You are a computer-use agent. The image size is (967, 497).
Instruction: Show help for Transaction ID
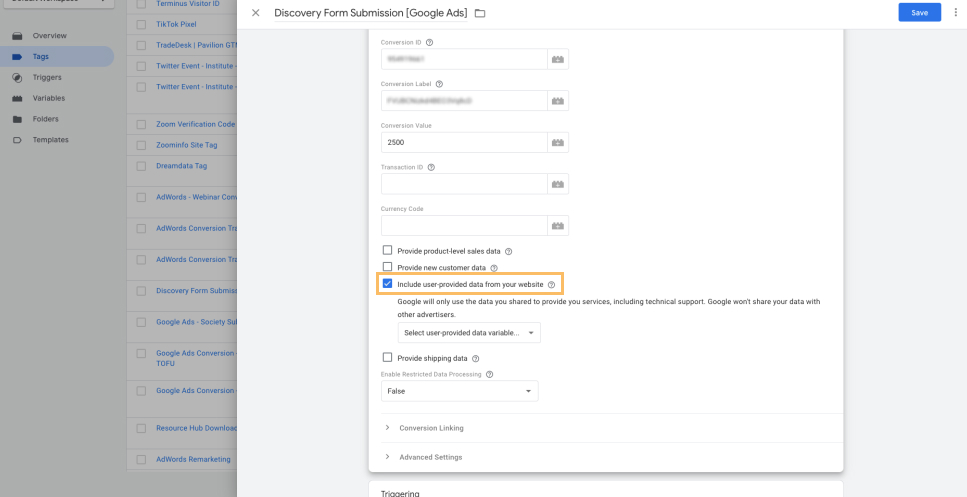[x=431, y=167]
